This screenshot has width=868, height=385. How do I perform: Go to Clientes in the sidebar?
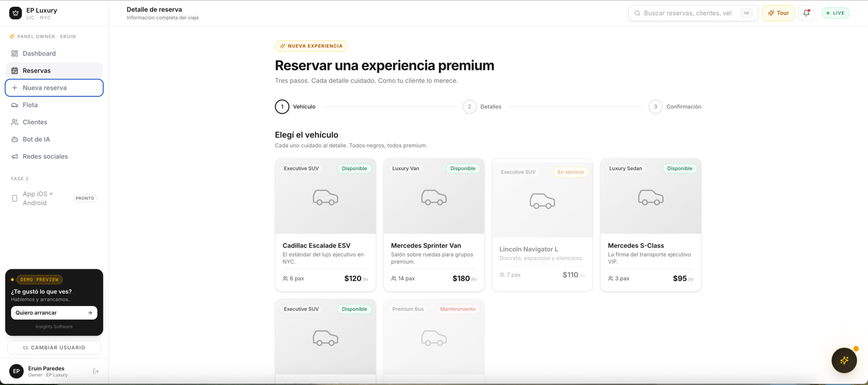pyautogui.click(x=54, y=122)
